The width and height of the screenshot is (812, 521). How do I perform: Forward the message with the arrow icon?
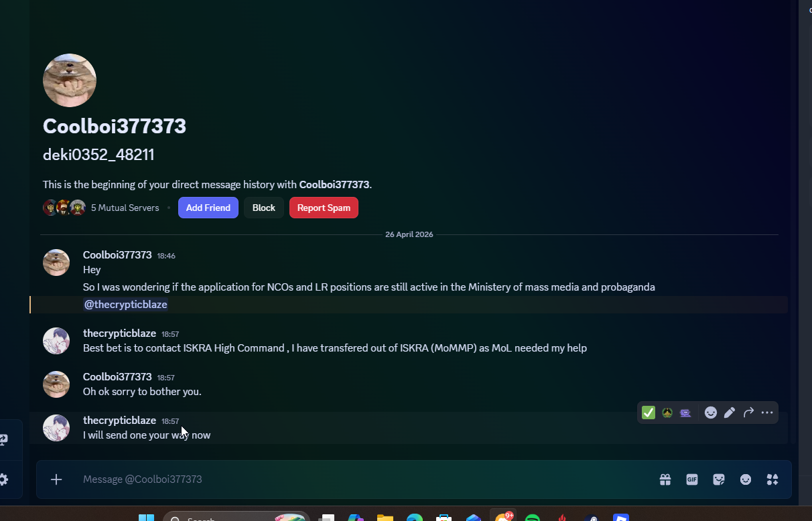[x=748, y=413]
